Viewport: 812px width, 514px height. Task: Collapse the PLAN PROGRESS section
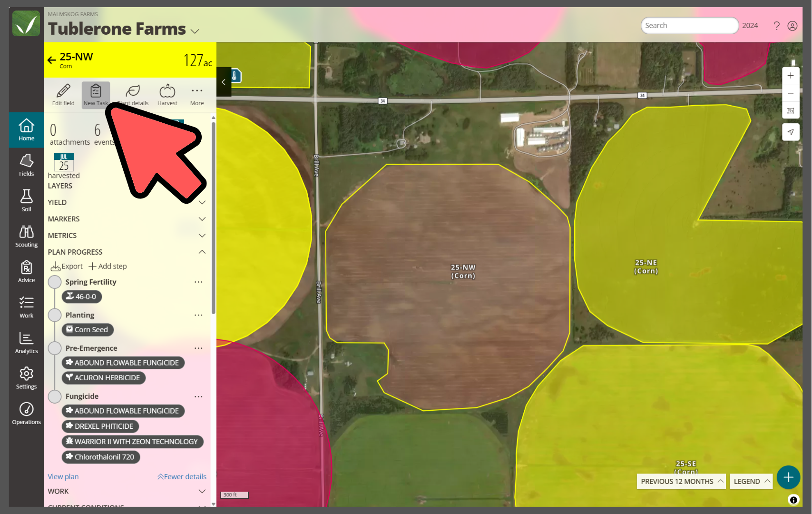[127, 252]
